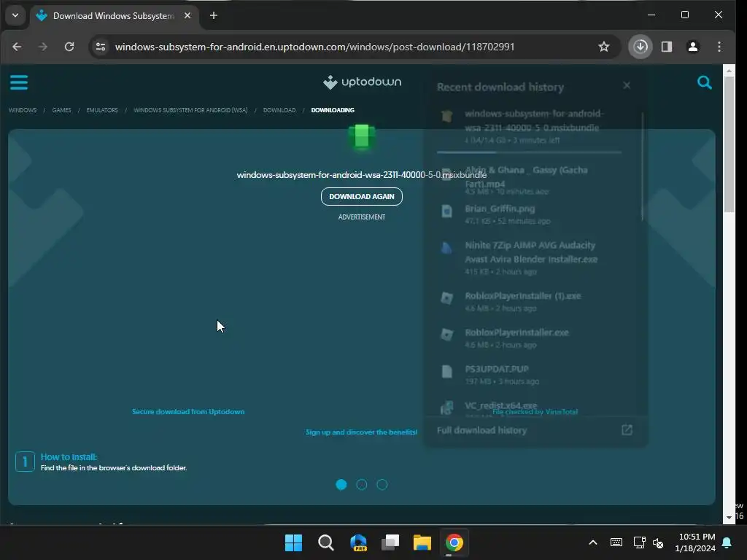Open the Uptodown hamburger menu
Viewport: 747px width, 560px height.
[19, 82]
